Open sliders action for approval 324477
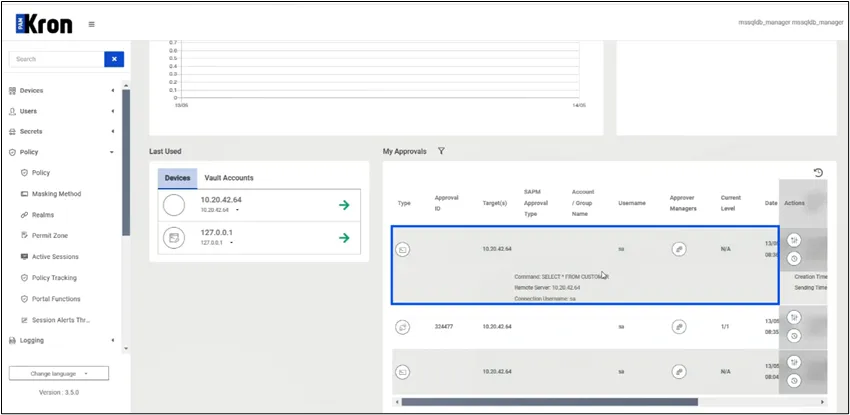Image resolution: width=850 pixels, height=415 pixels. point(794,317)
